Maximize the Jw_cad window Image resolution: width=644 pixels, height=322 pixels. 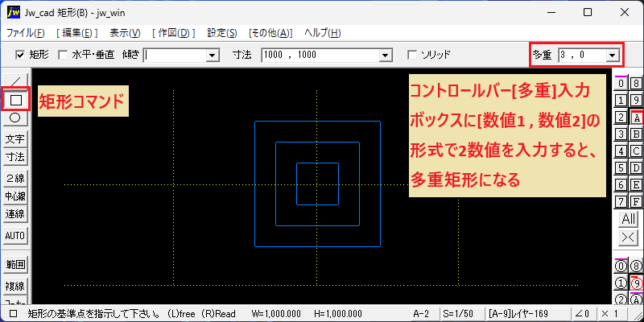coord(588,12)
